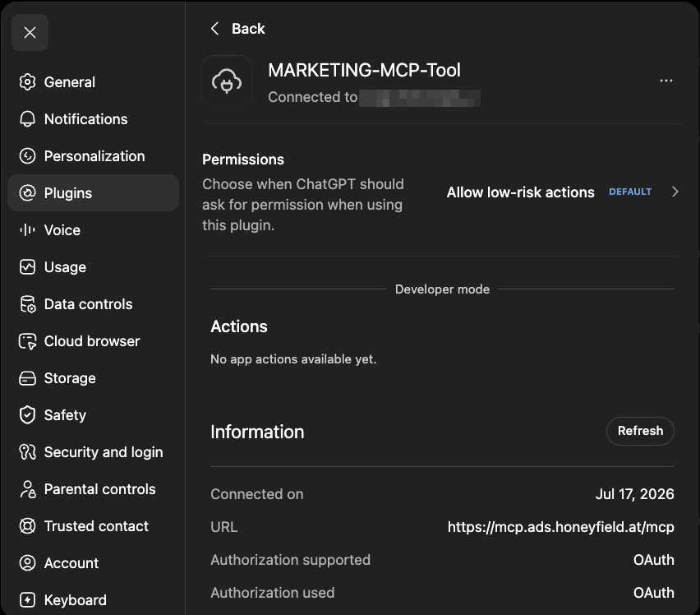Select the Cloud browser section
Viewport: 700px width, 615px height.
click(x=94, y=341)
